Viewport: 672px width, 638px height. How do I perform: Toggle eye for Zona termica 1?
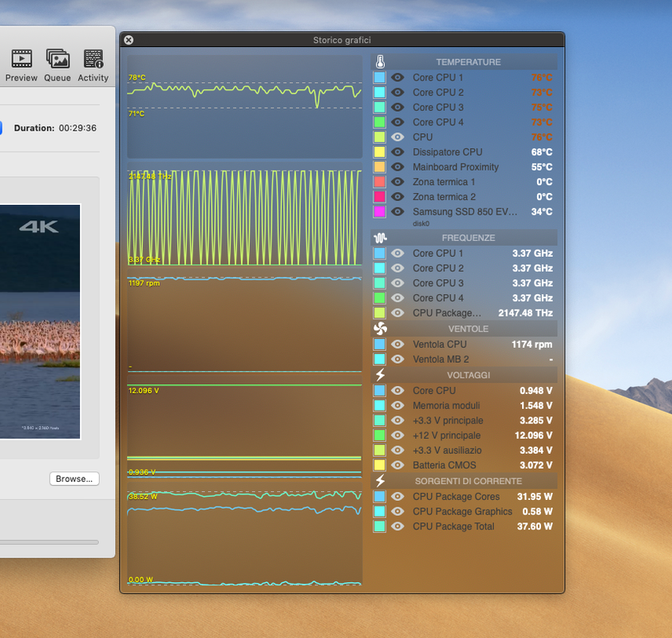pyautogui.click(x=397, y=182)
